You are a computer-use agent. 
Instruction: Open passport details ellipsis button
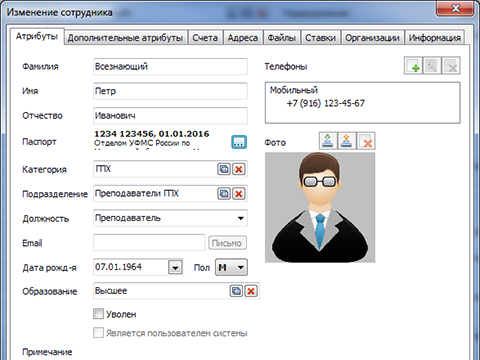coord(239,142)
